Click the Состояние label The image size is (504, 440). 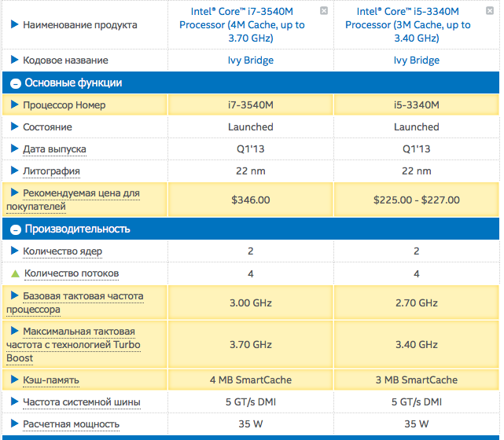coord(48,127)
